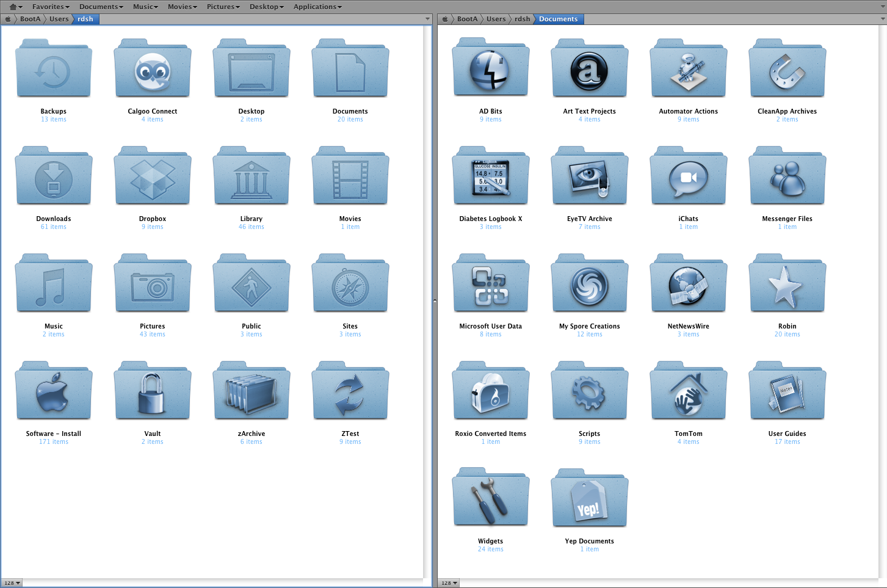The height and width of the screenshot is (588, 887).
Task: Open the Software – Install folder
Action: click(53, 391)
